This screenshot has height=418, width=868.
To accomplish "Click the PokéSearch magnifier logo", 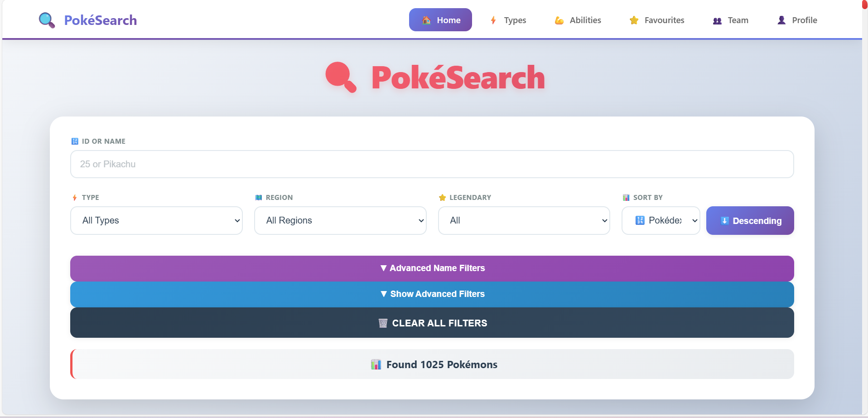I will (46, 20).
